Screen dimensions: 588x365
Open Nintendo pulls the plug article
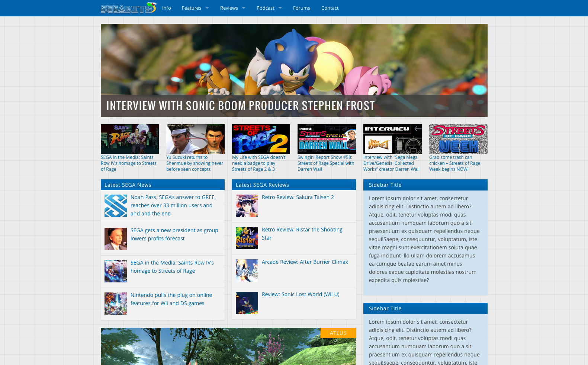(x=171, y=299)
